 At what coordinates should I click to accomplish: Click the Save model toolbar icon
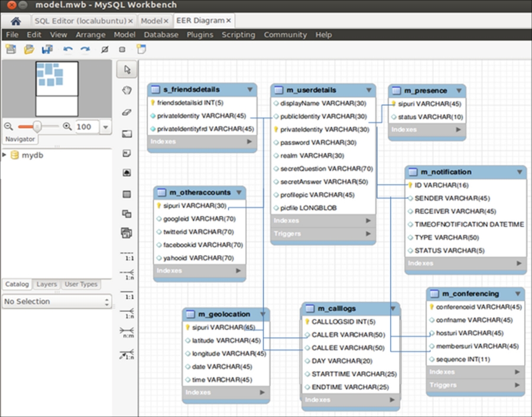tap(47, 50)
